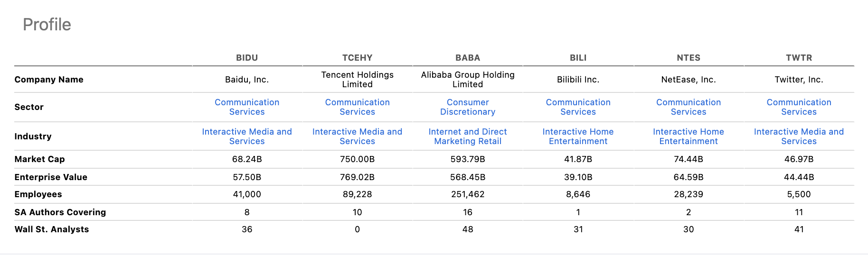This screenshot has width=868, height=255.
Task: Click NTES's Interactive Home Entertainment industry link
Action: (689, 137)
